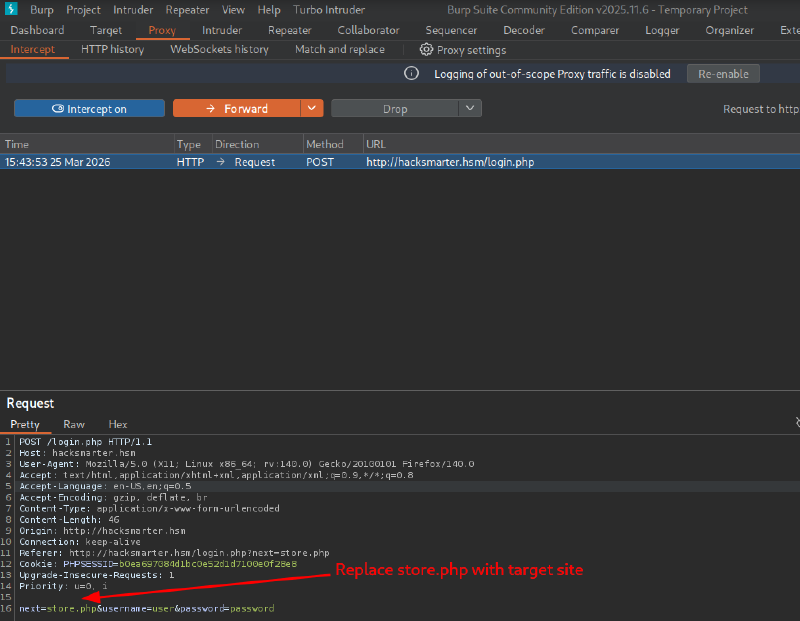Sort by the Direction column header
This screenshot has height=621, width=800.
click(x=258, y=144)
